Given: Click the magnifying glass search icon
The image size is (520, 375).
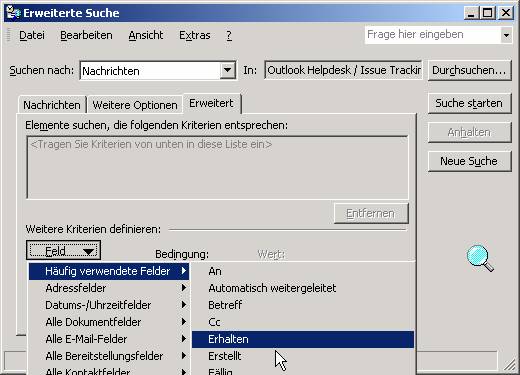Looking at the screenshot, I should (x=480, y=258).
